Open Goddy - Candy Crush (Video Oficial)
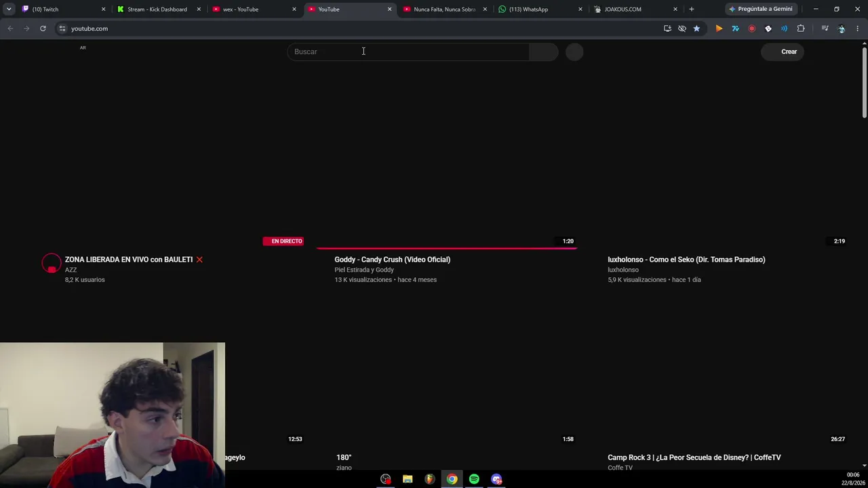Screen dimensions: 868x488 coord(392,260)
